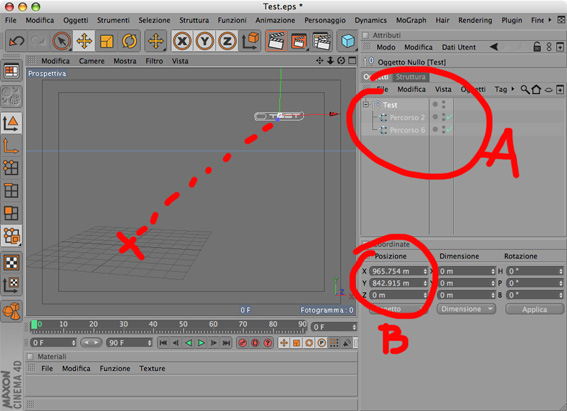This screenshot has height=411, width=567.
Task: Click the Object Manager home icon
Action: pyautogui.click(x=536, y=89)
